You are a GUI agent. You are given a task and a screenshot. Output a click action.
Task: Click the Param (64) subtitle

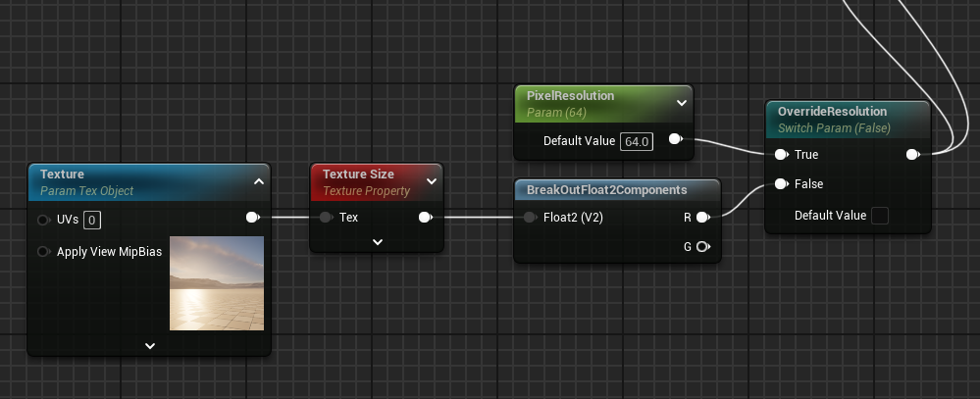point(556,113)
